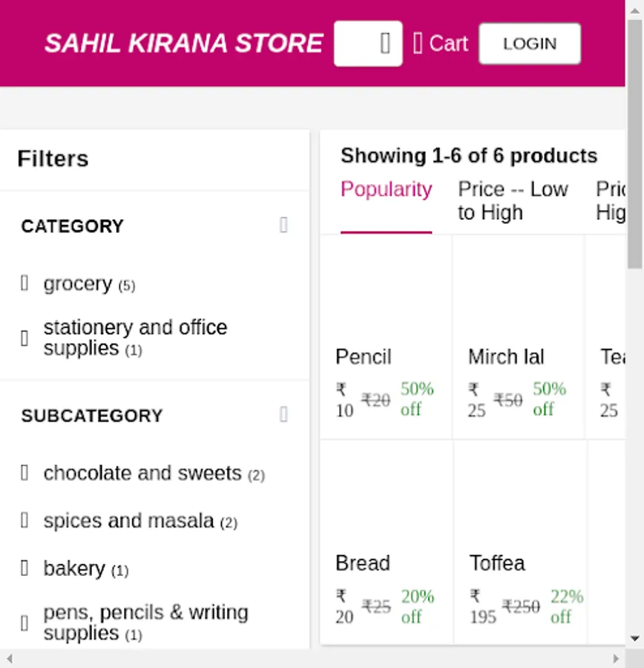The height and width of the screenshot is (668, 644).
Task: Go to Sahil Kirana Store home logo
Action: pos(183,44)
